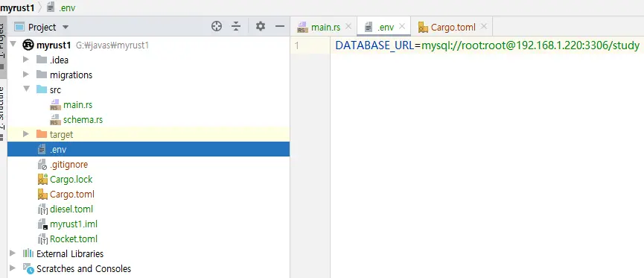The width and height of the screenshot is (644, 278).
Task: Expand Scratches and Consoles node
Action: click(x=13, y=268)
